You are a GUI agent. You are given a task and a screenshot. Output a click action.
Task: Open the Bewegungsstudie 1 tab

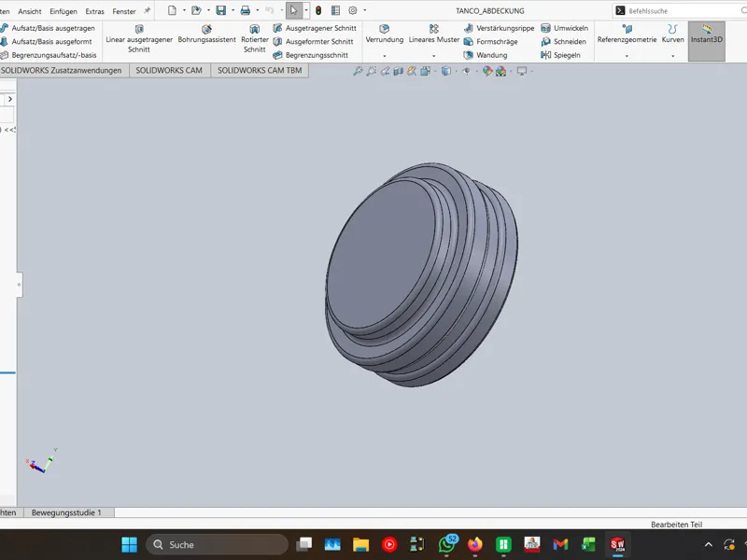[66, 512]
